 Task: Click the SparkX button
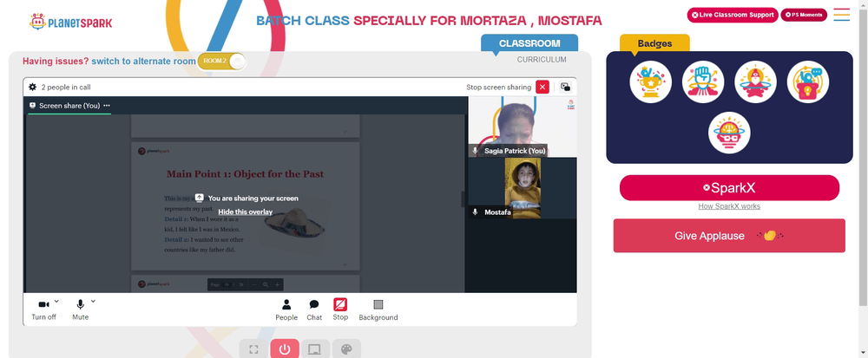click(x=729, y=188)
